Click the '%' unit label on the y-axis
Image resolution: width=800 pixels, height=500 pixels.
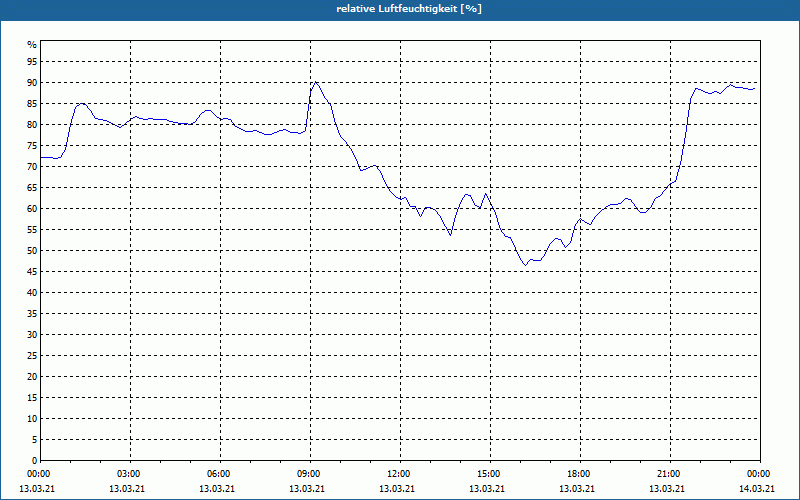coord(32,45)
